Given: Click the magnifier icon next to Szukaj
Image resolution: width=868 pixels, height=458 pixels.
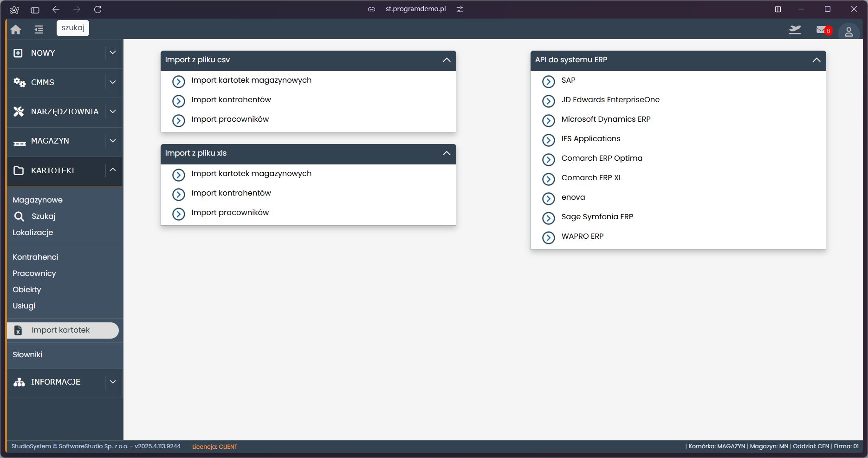Looking at the screenshot, I should pyautogui.click(x=19, y=216).
